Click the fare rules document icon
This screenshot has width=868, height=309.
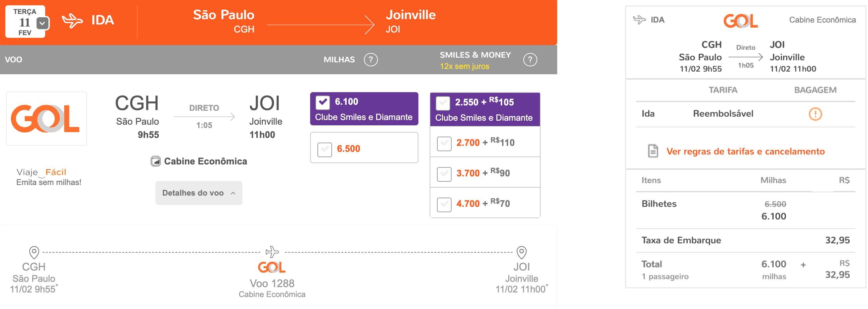(x=653, y=151)
